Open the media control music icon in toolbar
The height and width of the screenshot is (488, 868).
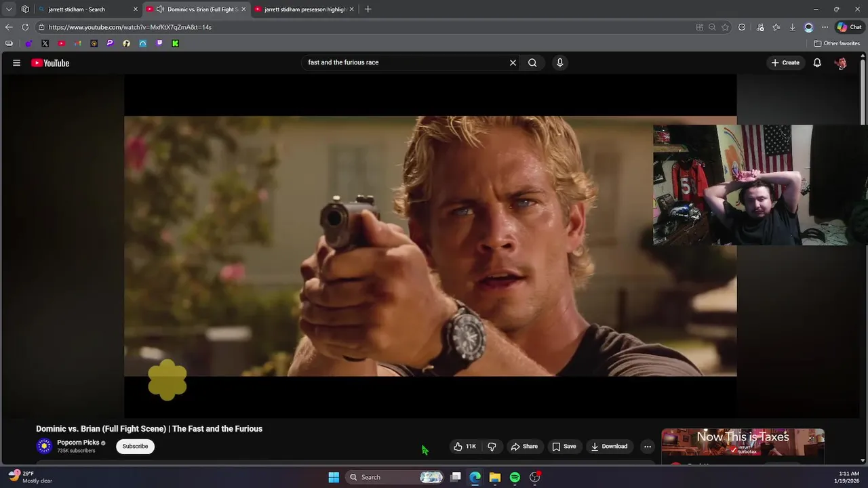759,27
